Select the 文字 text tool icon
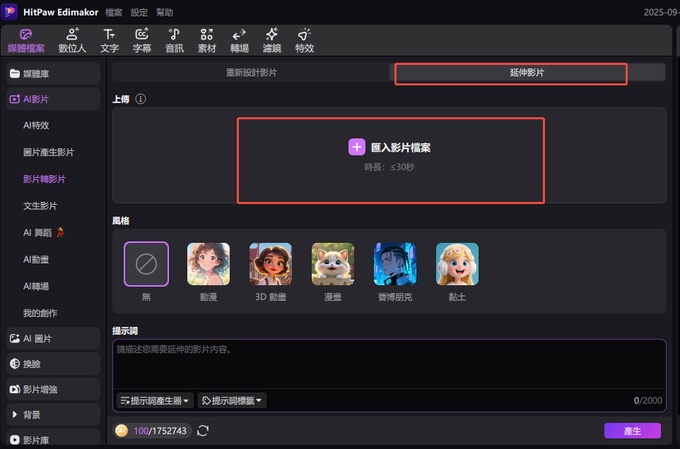 pyautogui.click(x=110, y=39)
